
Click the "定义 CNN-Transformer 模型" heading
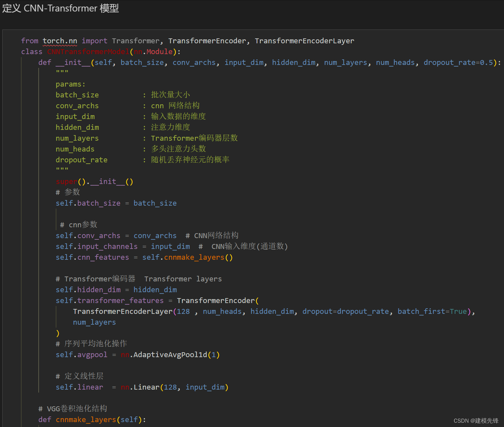[60, 8]
